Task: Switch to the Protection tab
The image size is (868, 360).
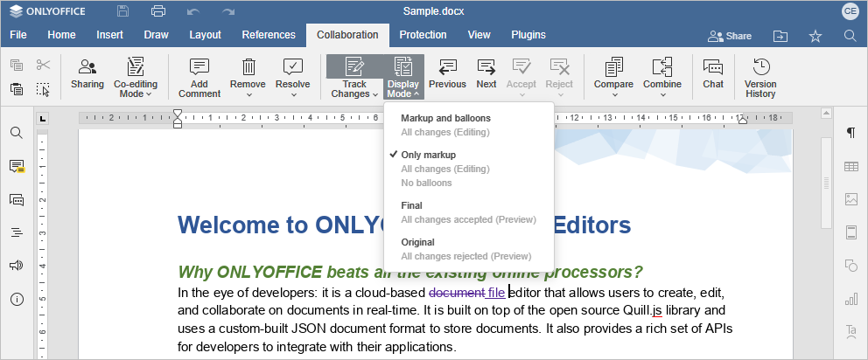Action: click(x=423, y=35)
